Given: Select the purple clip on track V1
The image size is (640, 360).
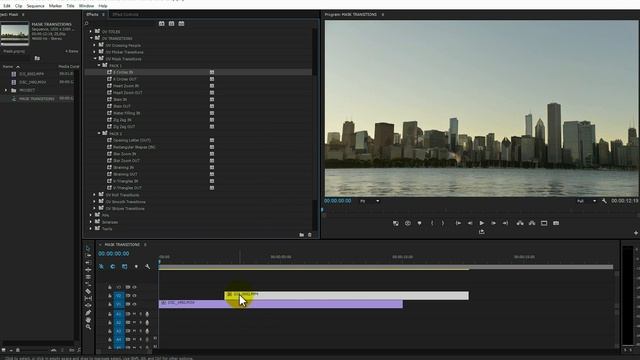Looking at the screenshot, I should [x=280, y=304].
